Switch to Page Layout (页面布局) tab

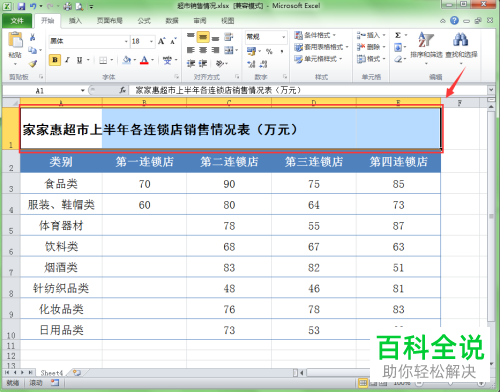(110, 21)
